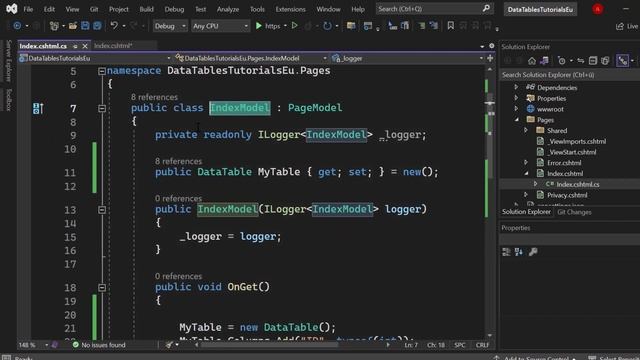Open the Server Explorer side panel

click(x=9, y=61)
